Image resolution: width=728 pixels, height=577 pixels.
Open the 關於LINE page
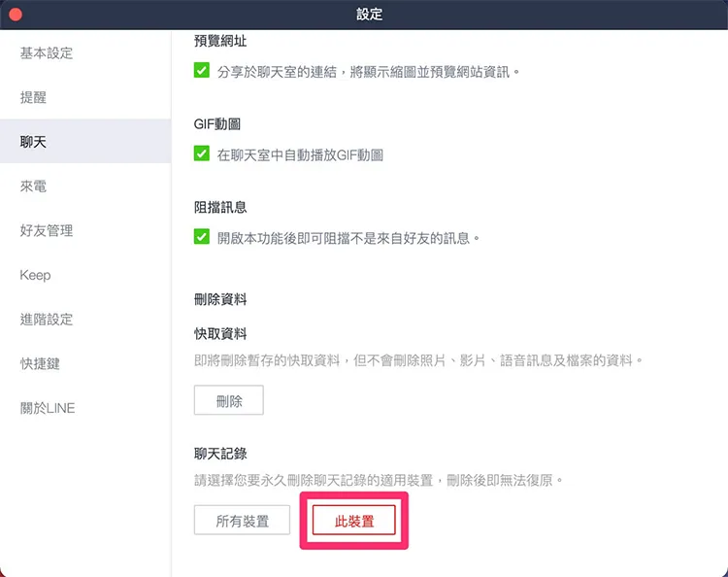48,408
